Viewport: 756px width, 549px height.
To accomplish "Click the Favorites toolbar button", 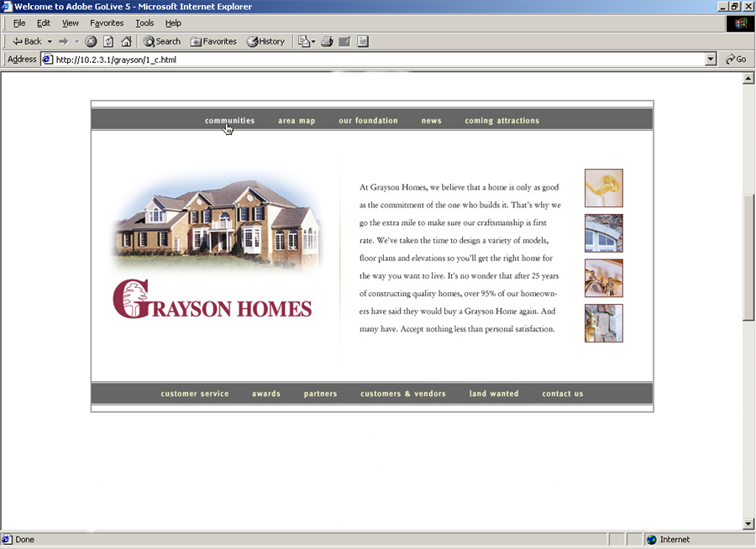I will (x=213, y=41).
